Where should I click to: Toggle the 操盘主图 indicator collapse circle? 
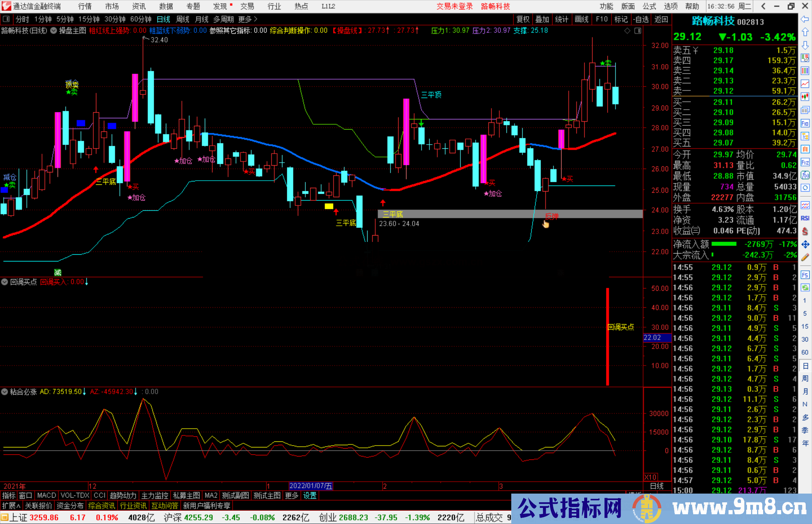pyautogui.click(x=54, y=30)
